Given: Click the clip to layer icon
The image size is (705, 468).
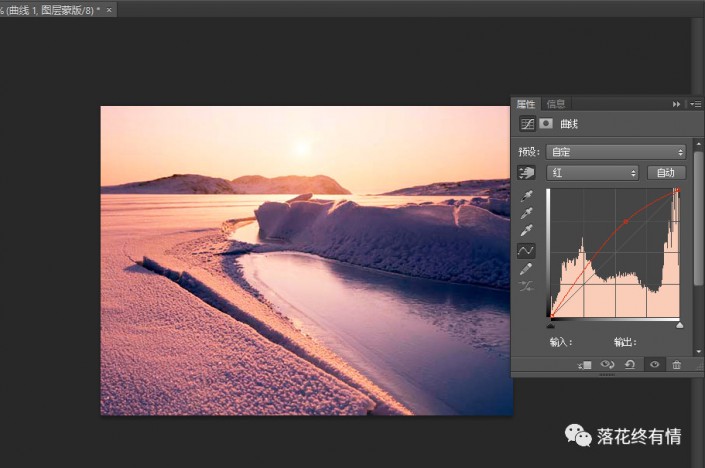Looking at the screenshot, I should coord(585,365).
